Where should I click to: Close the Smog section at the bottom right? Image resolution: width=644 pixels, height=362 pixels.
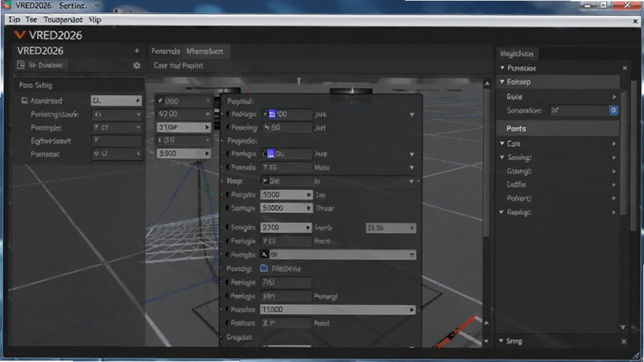(x=624, y=341)
